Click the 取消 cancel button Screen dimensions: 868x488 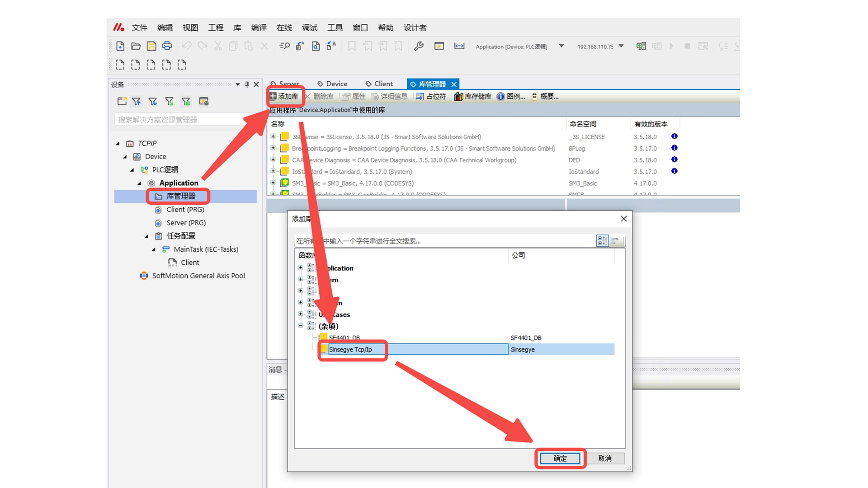point(605,459)
